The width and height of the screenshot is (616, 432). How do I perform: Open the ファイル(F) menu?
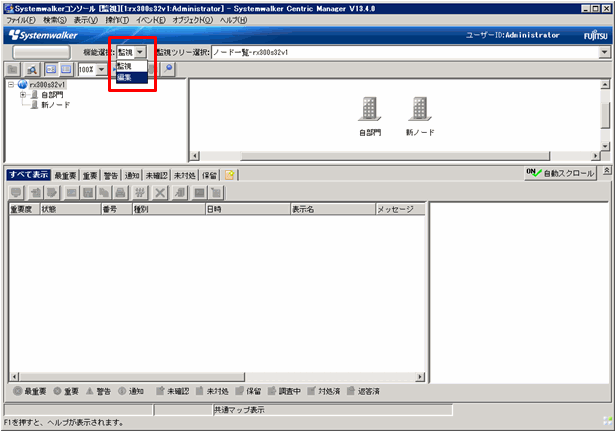pos(21,20)
